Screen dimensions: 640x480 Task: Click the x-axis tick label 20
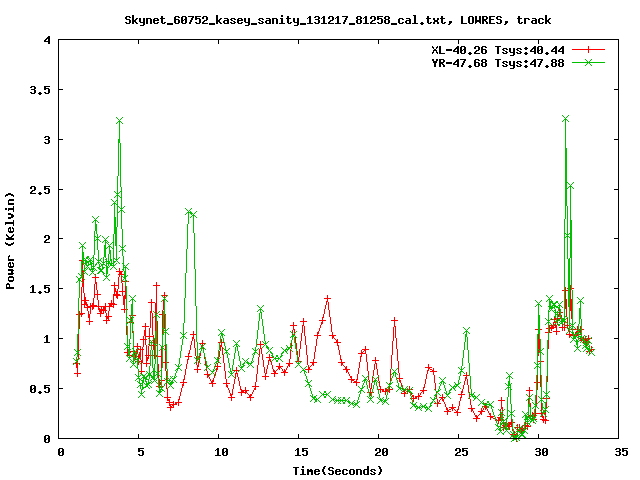pyautogui.click(x=381, y=452)
